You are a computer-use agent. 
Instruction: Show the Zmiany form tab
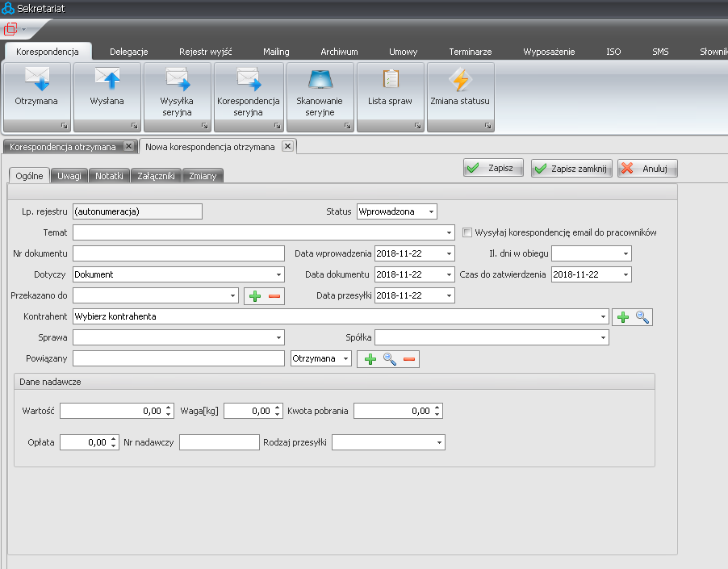[x=203, y=176]
